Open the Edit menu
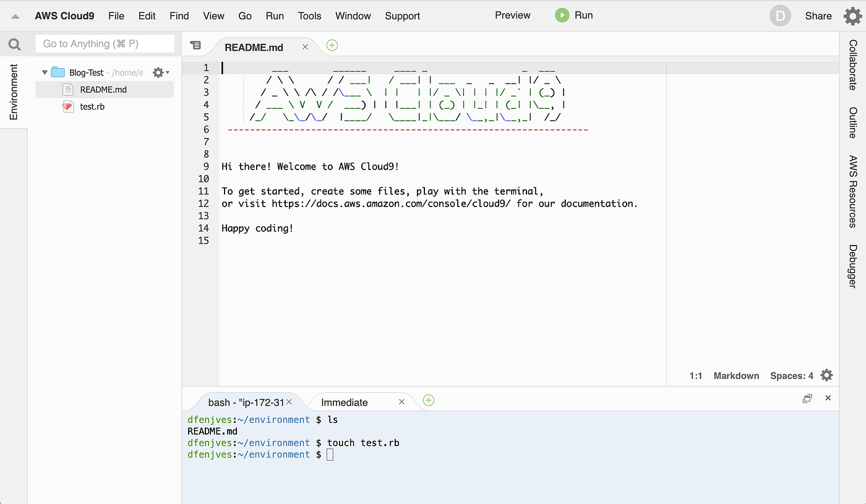This screenshot has width=866, height=504. tap(147, 16)
